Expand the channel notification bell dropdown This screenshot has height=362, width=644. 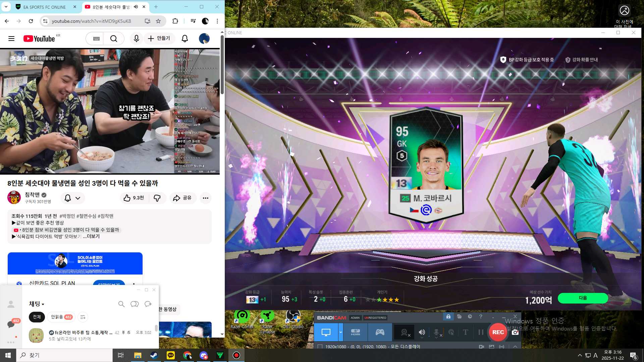pos(72,198)
